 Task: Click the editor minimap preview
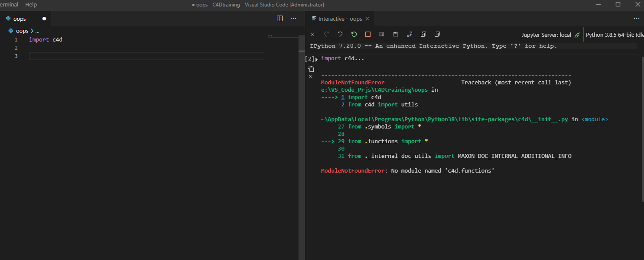283,36
